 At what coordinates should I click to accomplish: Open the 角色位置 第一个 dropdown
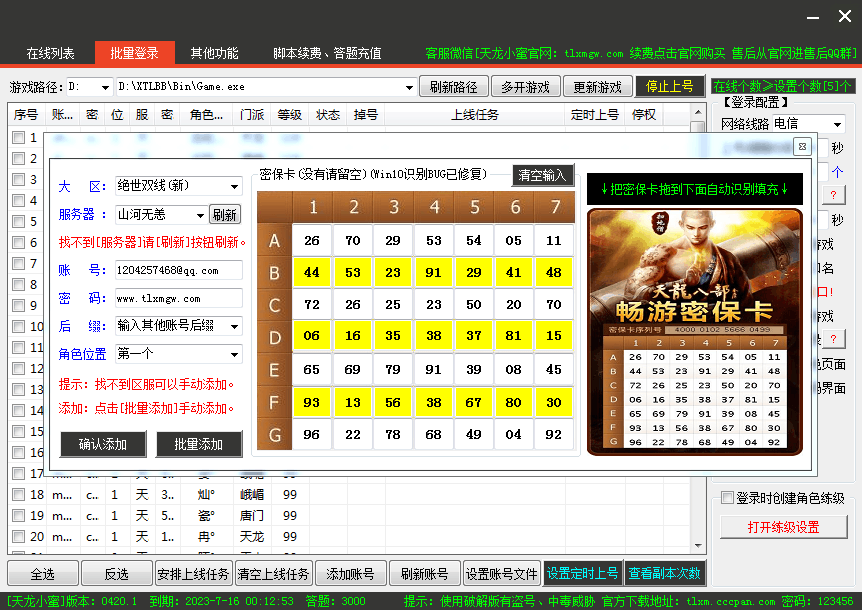click(x=235, y=354)
